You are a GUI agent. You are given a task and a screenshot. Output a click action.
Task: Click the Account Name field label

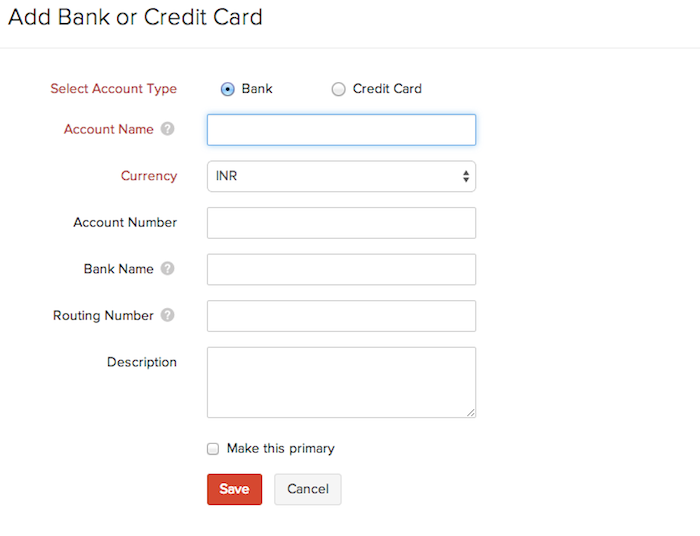109,129
